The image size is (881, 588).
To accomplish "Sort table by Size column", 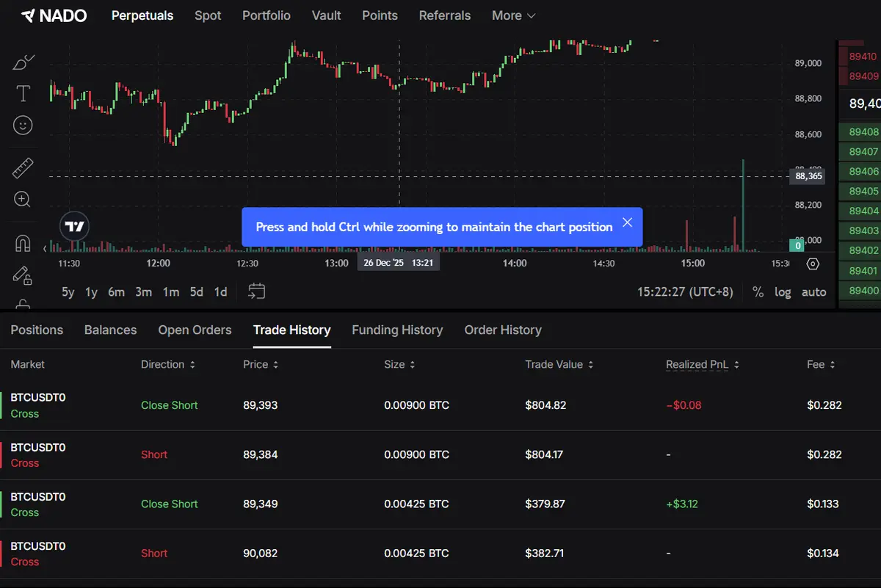I will point(400,364).
